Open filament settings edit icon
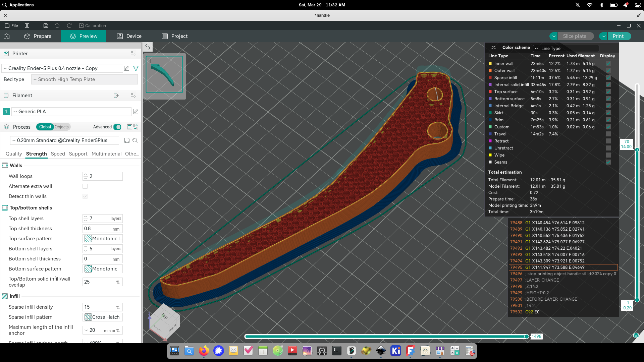Image resolution: width=644 pixels, height=362 pixels. (x=136, y=112)
